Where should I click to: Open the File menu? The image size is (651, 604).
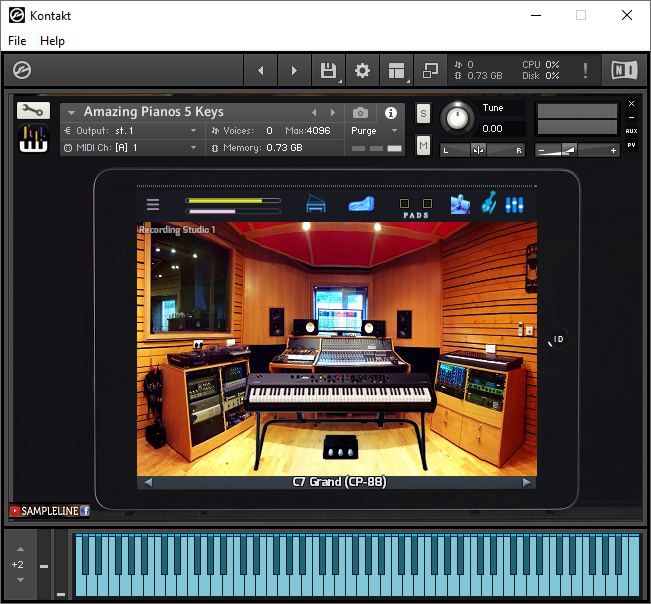pos(17,41)
